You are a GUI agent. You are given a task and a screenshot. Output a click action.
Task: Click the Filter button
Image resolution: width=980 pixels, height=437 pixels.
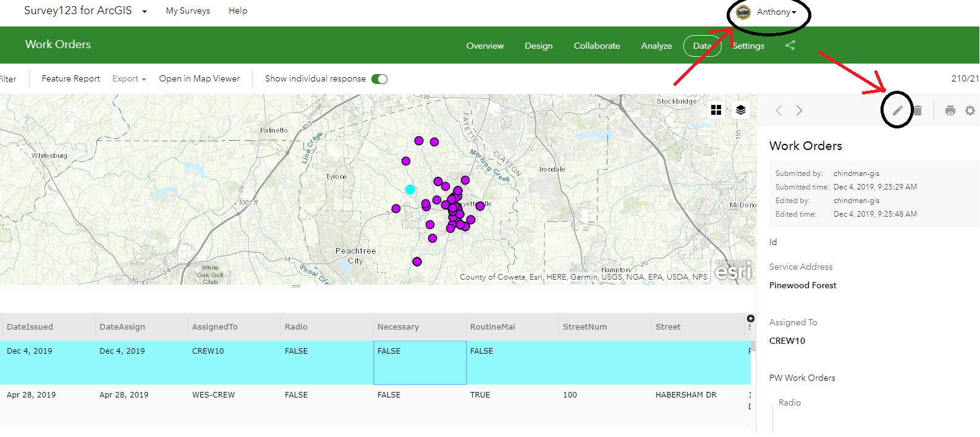8,79
